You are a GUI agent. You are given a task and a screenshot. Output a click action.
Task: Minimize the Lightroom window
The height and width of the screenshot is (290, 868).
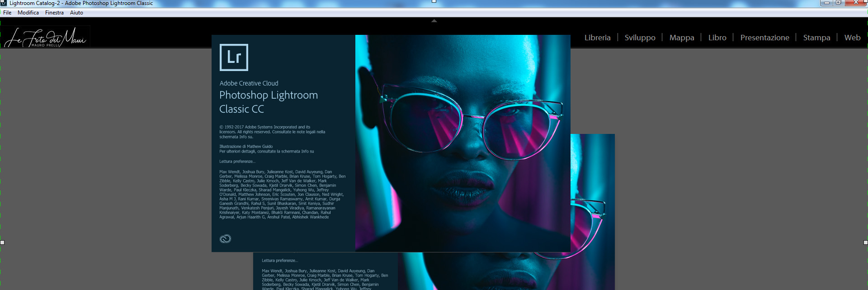tap(826, 3)
